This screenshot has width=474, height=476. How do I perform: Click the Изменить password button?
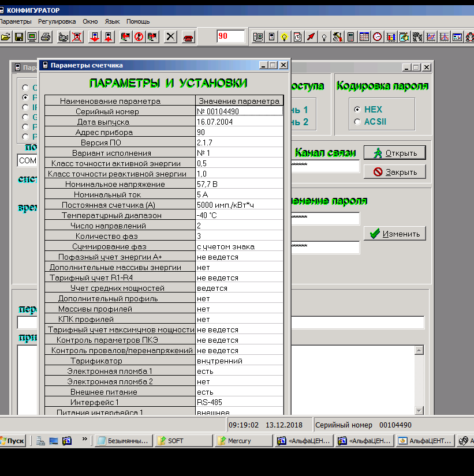coord(395,234)
